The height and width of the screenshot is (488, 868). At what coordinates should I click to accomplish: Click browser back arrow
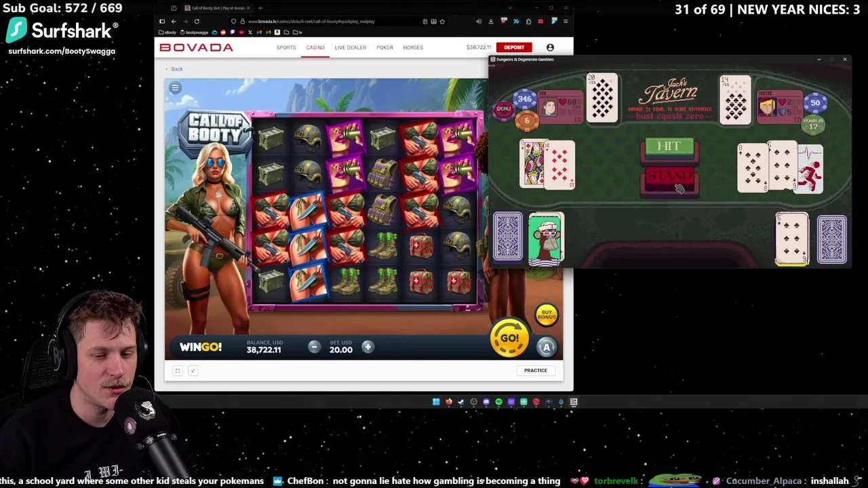click(174, 21)
